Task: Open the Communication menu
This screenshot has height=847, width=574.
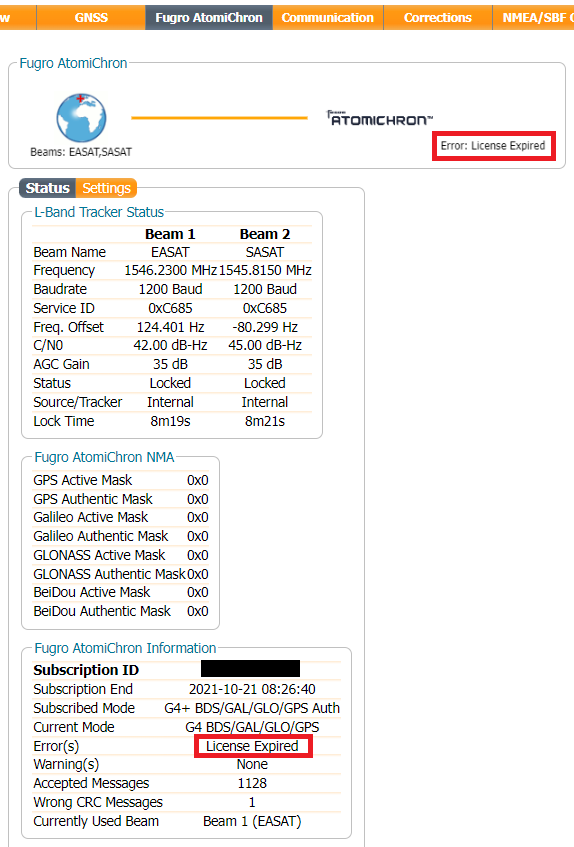Action: point(328,17)
